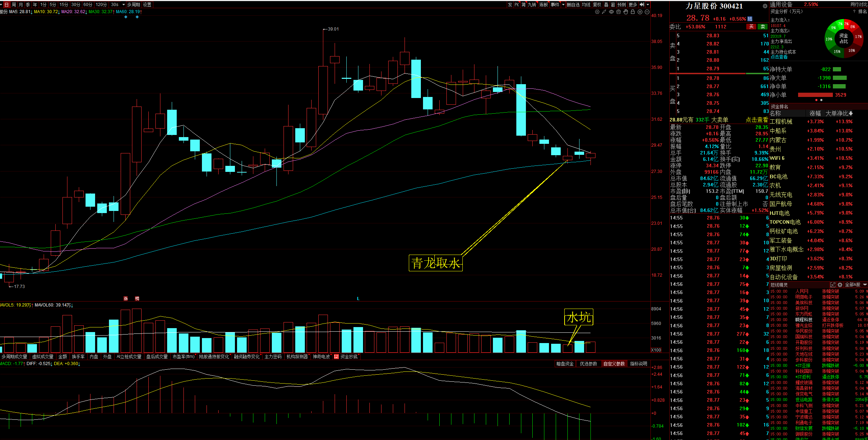This screenshot has height=440, width=868.
Task: Click the zoom-out minus circle icon
Action: (x=647, y=12)
